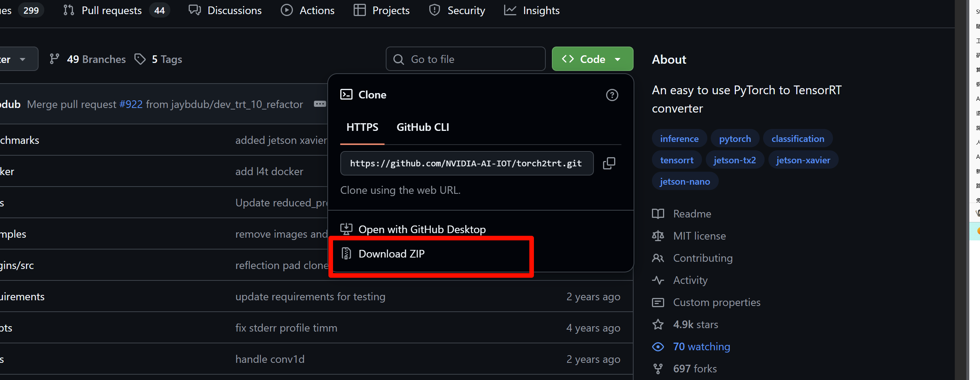The image size is (980, 380).
Task: Click the play circle Actions icon
Action: point(287,10)
